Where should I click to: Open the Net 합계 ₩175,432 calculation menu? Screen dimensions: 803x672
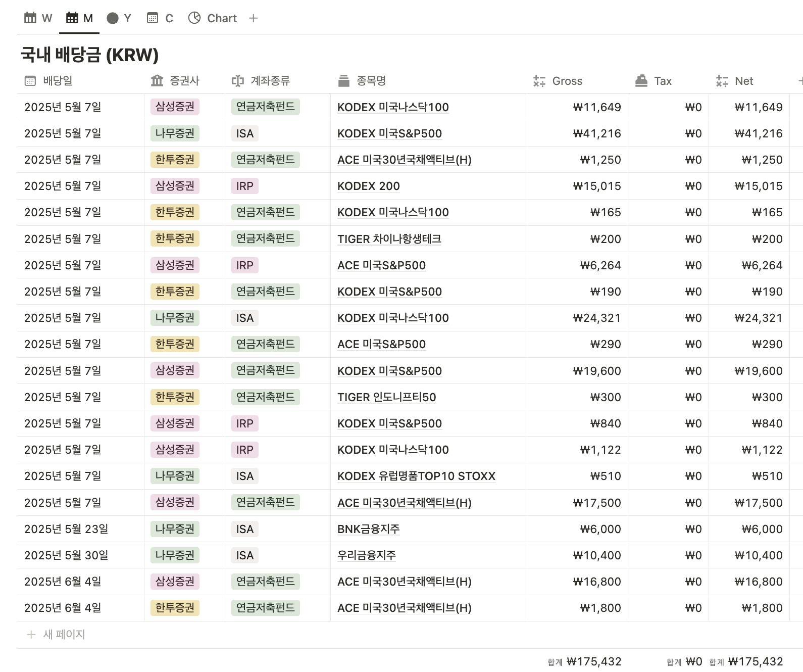tap(746, 662)
